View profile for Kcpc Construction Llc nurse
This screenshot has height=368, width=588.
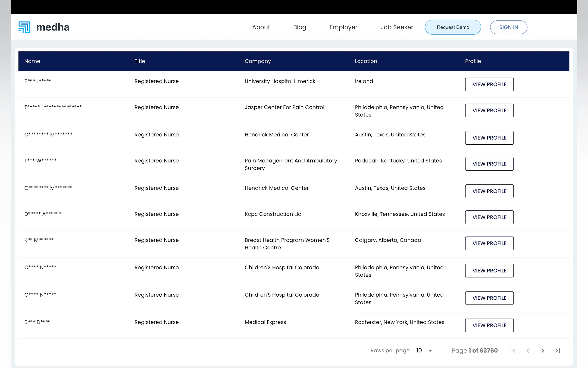click(489, 217)
